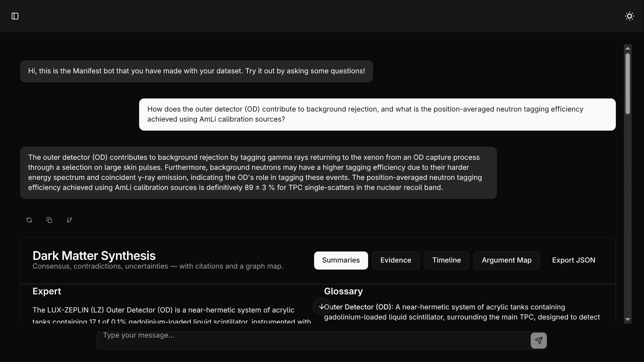This screenshot has height=362, width=644.
Task: Toggle the sidebar visibility
Action: (15, 16)
